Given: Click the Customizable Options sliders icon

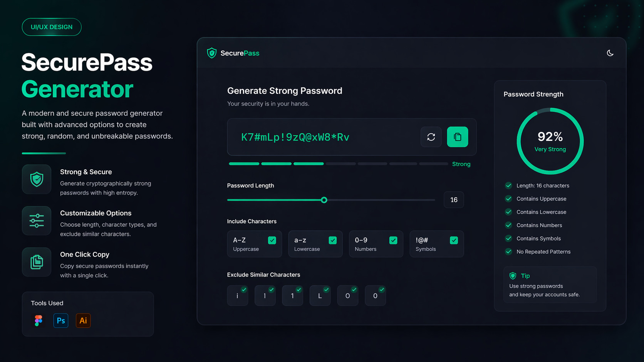Looking at the screenshot, I should [x=36, y=220].
